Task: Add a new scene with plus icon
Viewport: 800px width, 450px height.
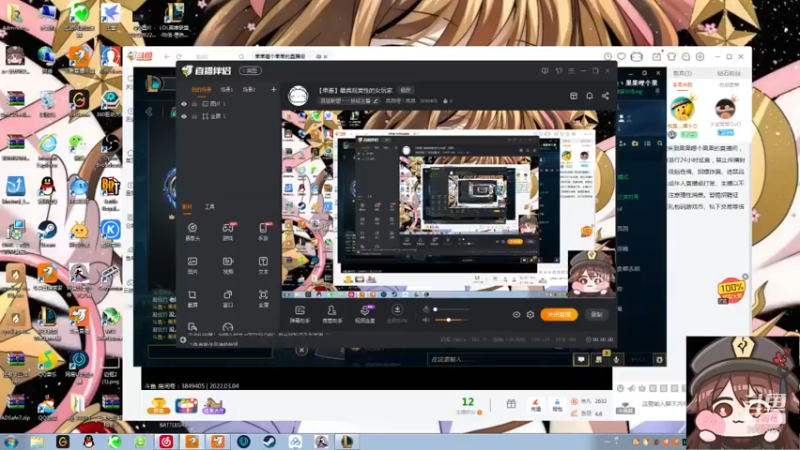Action: (273, 89)
